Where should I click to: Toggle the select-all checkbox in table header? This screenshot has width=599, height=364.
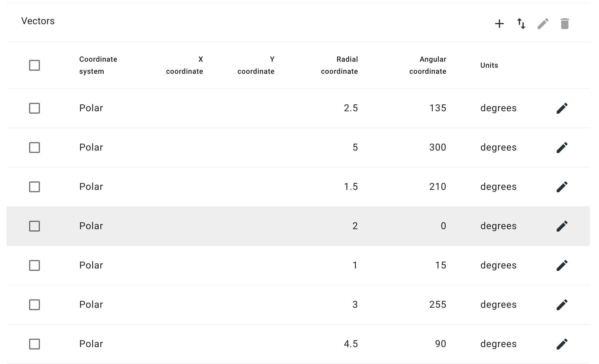click(34, 65)
